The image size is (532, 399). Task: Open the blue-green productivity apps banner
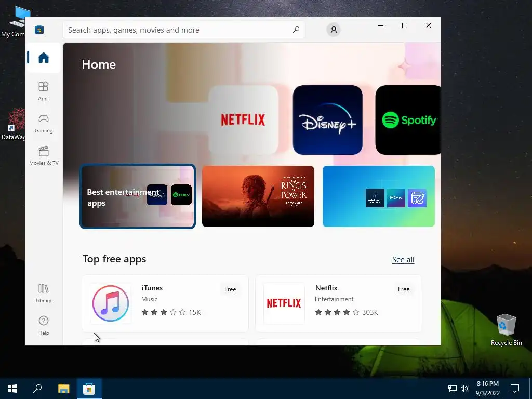point(378,196)
